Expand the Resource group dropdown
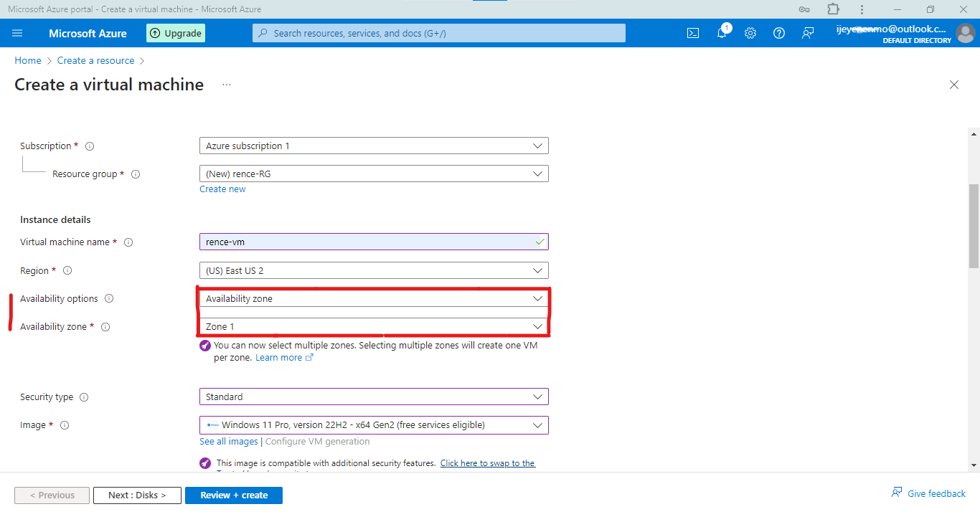Image resolution: width=980 pixels, height=522 pixels. click(374, 174)
